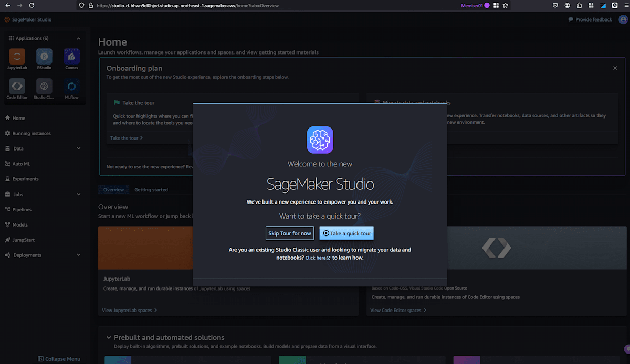The image size is (630, 364).
Task: Launch the JupyterLab application icon
Action: coord(17,57)
